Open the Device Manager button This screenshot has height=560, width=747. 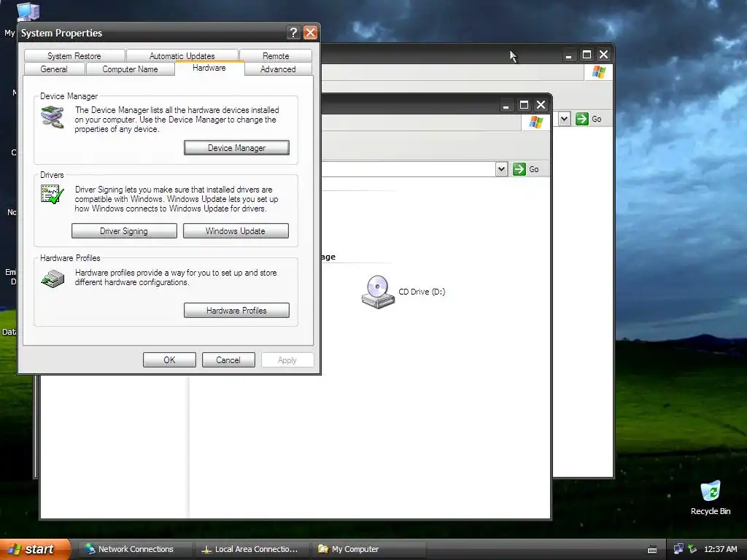[236, 147]
